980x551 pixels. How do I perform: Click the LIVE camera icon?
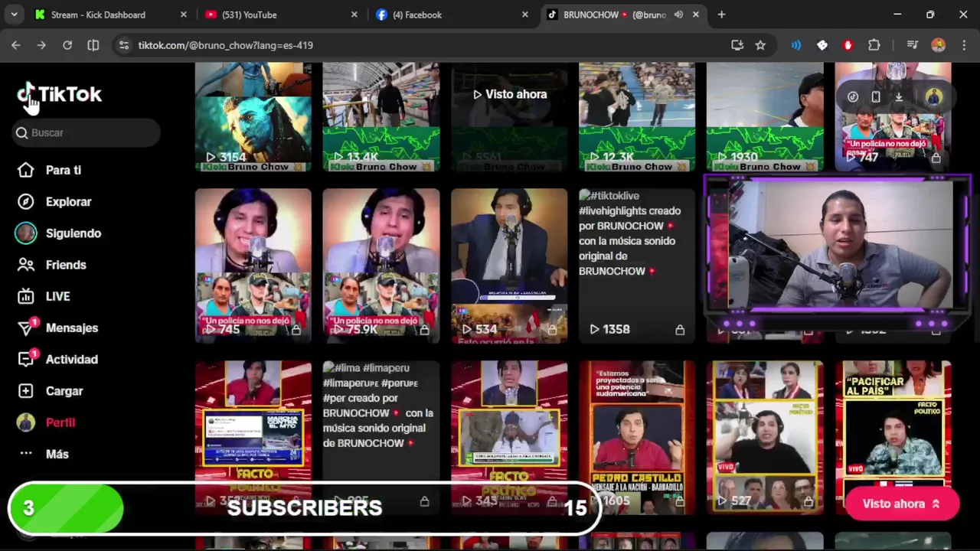(26, 296)
